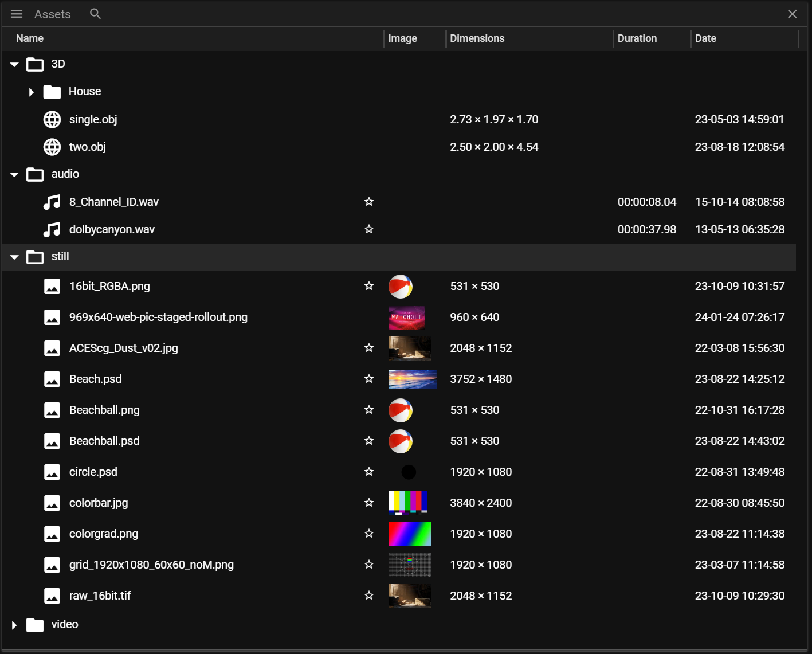Click the audio folder icon
Image resolution: width=812 pixels, height=654 pixels.
(x=35, y=174)
